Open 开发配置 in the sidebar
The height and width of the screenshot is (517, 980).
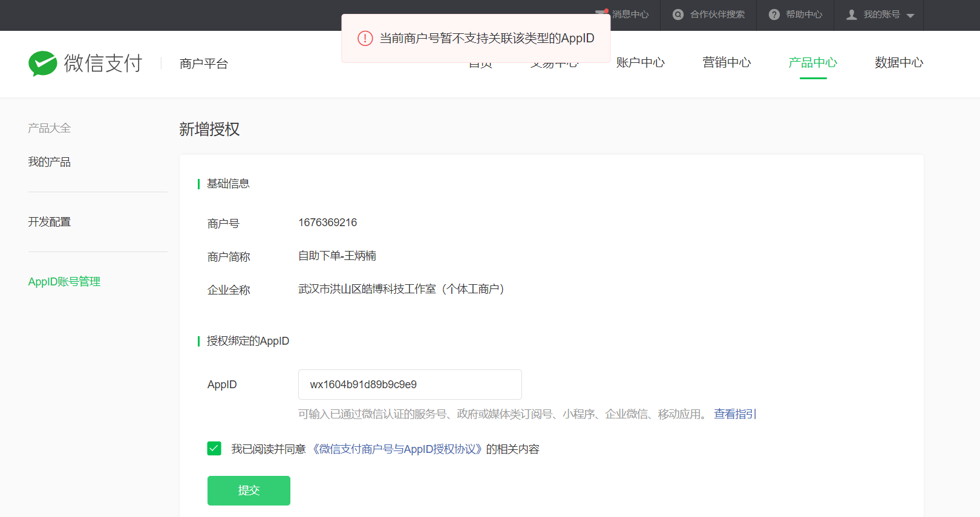pyautogui.click(x=49, y=222)
